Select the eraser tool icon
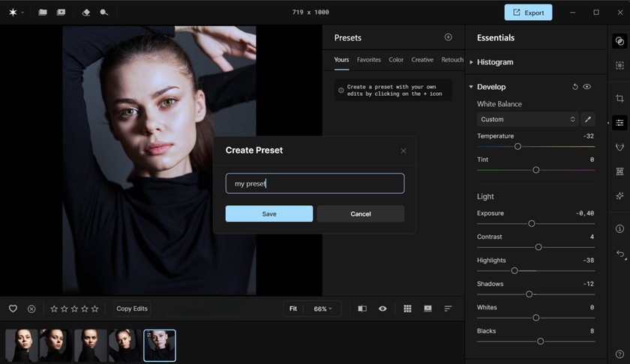The width and height of the screenshot is (630, 364). pyautogui.click(x=86, y=13)
